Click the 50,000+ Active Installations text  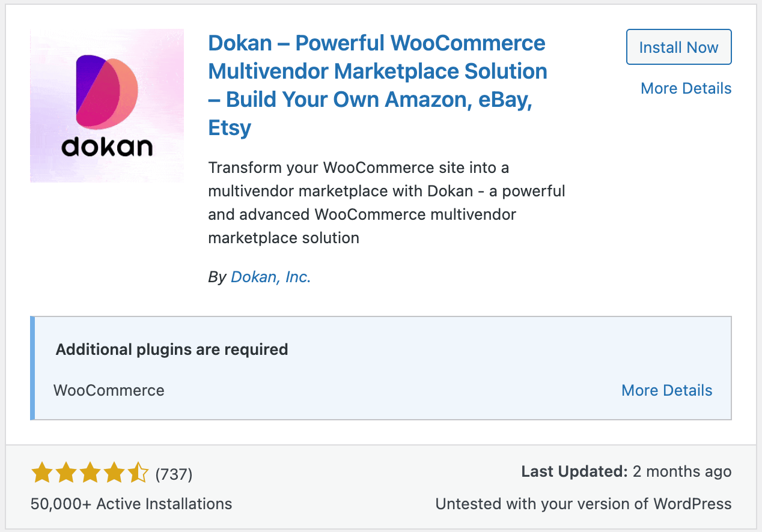pyautogui.click(x=131, y=503)
